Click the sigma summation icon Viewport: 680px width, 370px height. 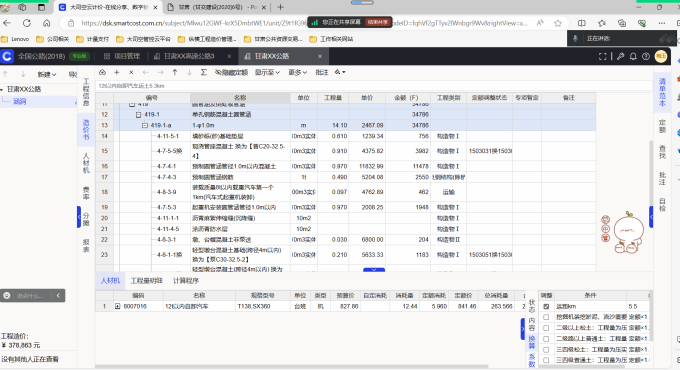point(203,72)
